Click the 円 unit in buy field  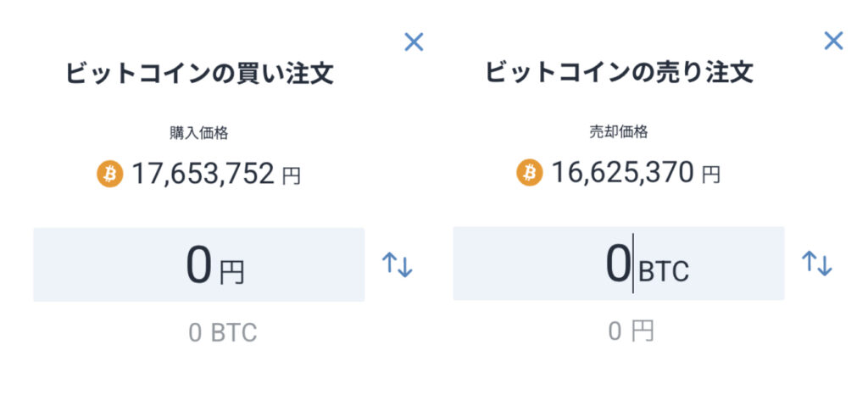pyautogui.click(x=231, y=272)
